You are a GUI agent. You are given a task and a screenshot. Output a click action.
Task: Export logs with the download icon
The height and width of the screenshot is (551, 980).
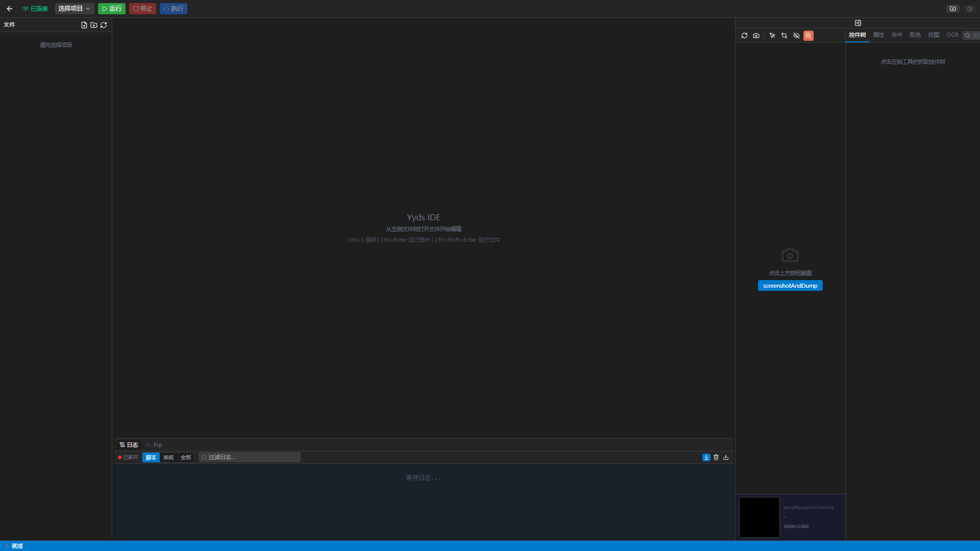pos(726,458)
